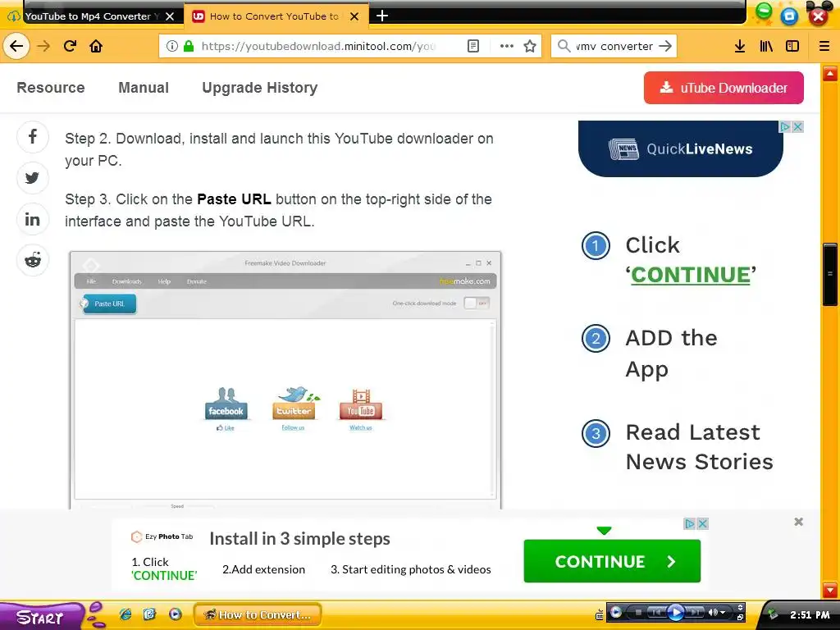Click the green padlock security icon

[x=189, y=46]
